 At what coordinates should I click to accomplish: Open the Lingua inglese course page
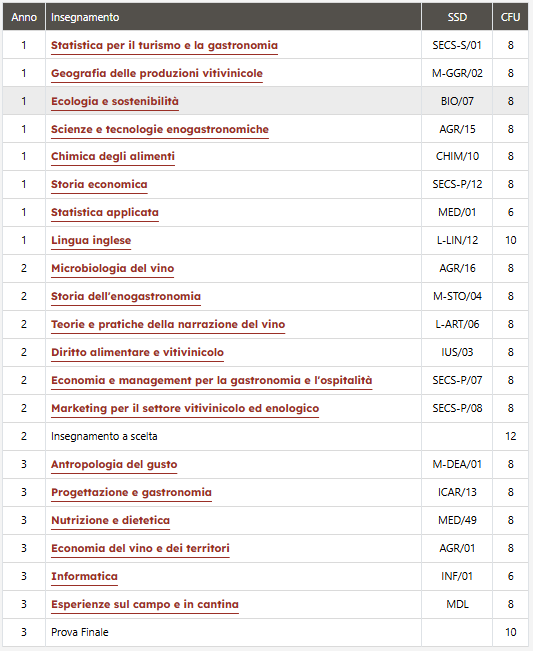coord(91,240)
